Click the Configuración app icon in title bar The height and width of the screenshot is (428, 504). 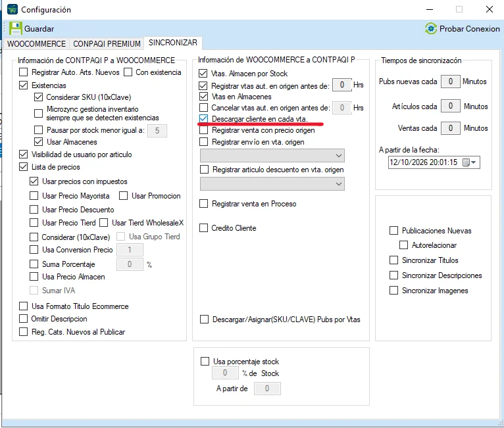pyautogui.click(x=13, y=9)
